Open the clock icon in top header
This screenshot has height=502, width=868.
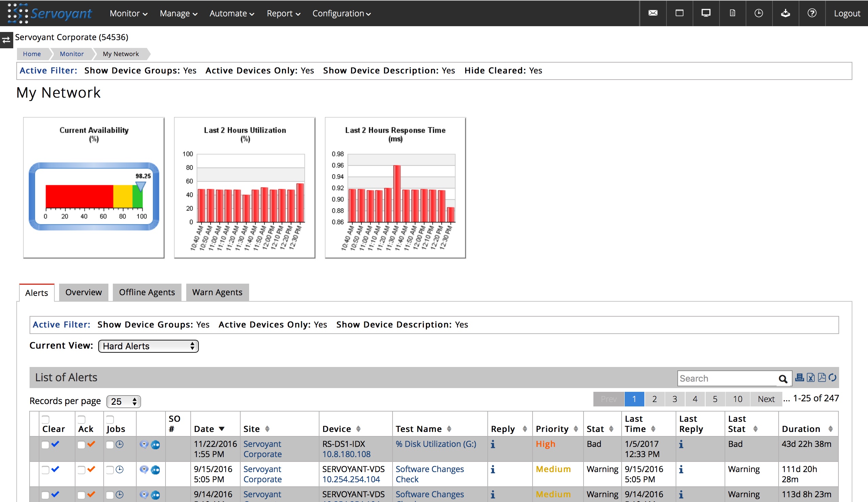pyautogui.click(x=759, y=13)
